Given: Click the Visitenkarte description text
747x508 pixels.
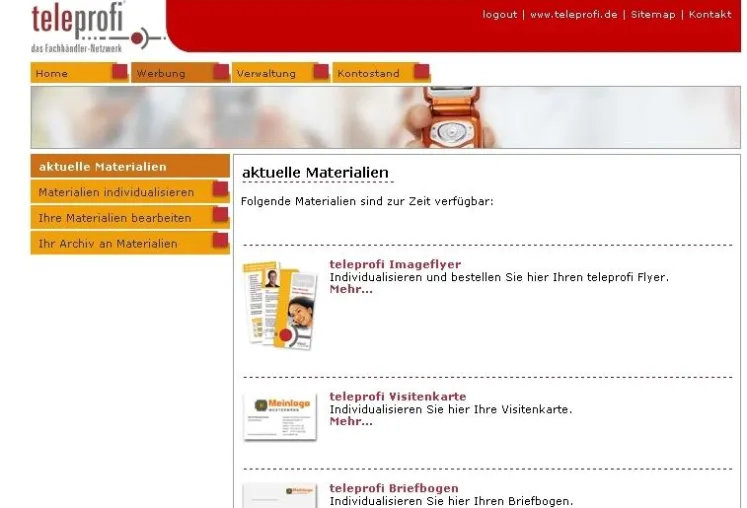Looking at the screenshot, I should [451, 409].
